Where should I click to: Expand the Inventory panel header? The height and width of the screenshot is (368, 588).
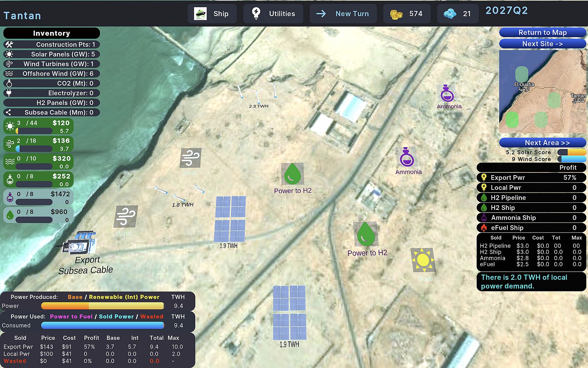[51, 33]
